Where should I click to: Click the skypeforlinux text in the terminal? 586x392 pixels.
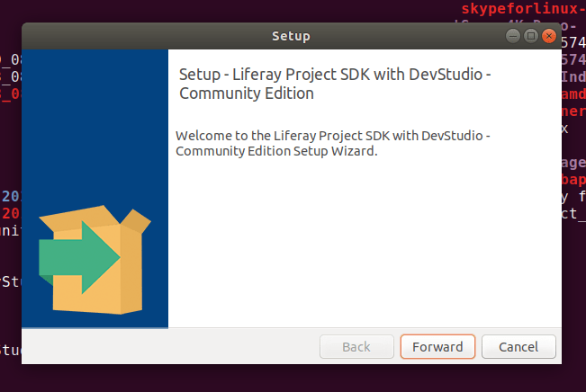point(518,8)
